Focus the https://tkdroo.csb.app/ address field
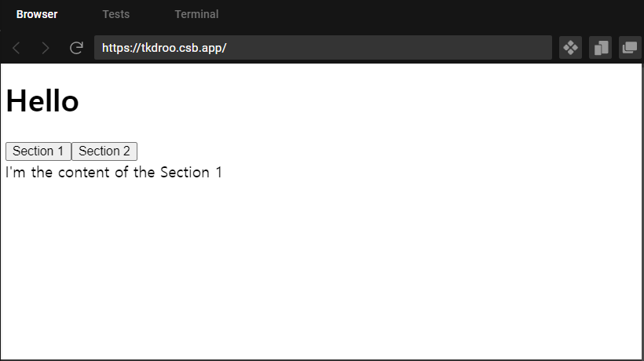The image size is (644, 361). click(323, 48)
